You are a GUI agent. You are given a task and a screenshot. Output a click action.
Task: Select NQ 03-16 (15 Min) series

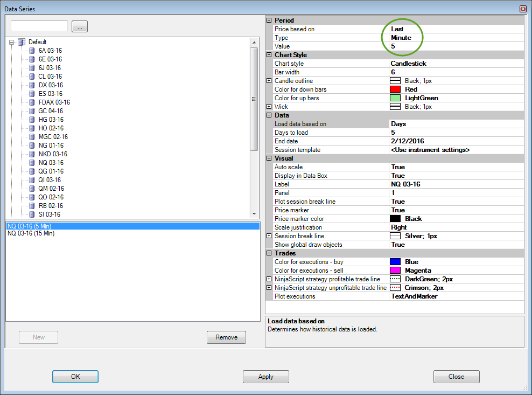pyautogui.click(x=133, y=233)
